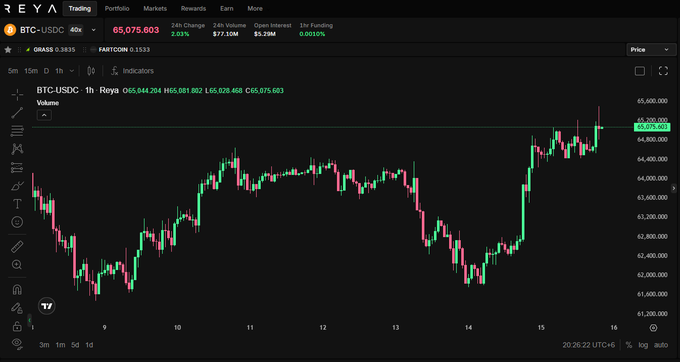Click the Reya logo
The width and height of the screenshot is (680, 362).
tap(30, 8)
